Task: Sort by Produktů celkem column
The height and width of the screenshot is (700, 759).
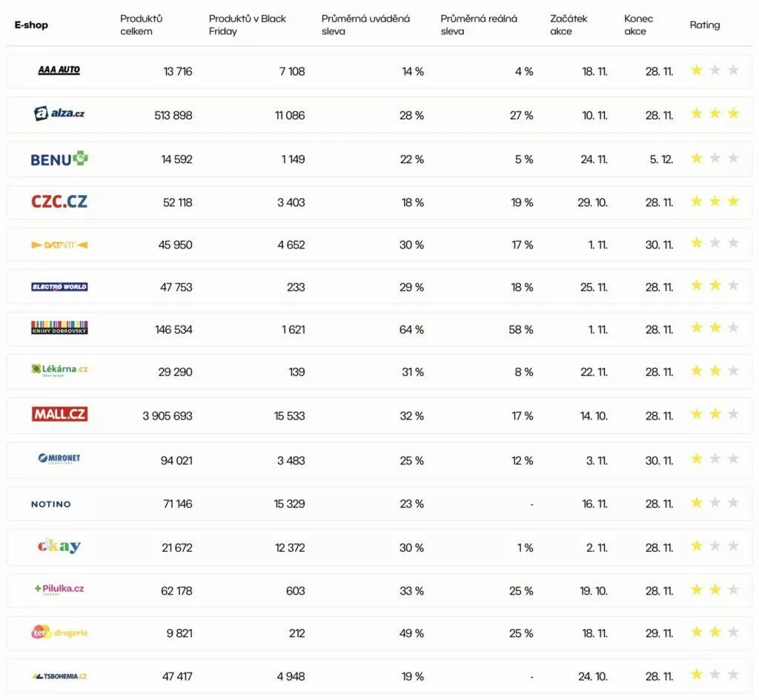Action: (142, 24)
